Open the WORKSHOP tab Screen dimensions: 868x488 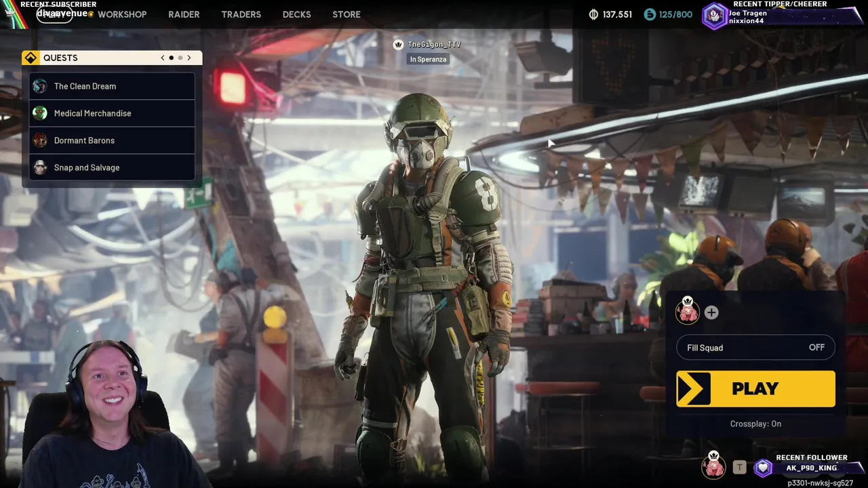[122, 14]
